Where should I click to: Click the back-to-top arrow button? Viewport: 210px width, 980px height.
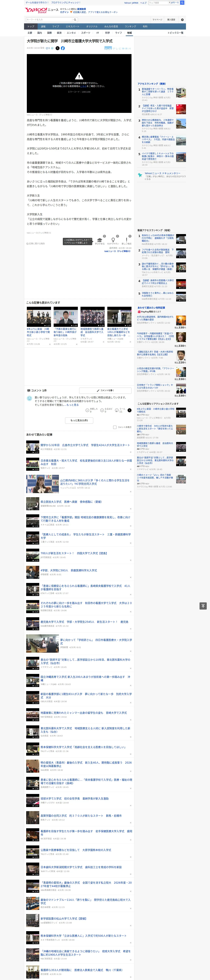coord(203,606)
